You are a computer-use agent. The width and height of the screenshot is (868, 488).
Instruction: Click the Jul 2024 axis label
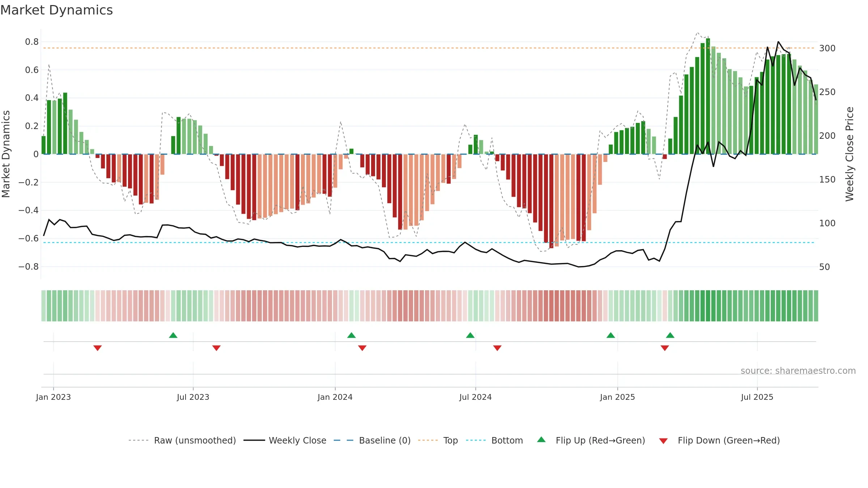pos(476,397)
